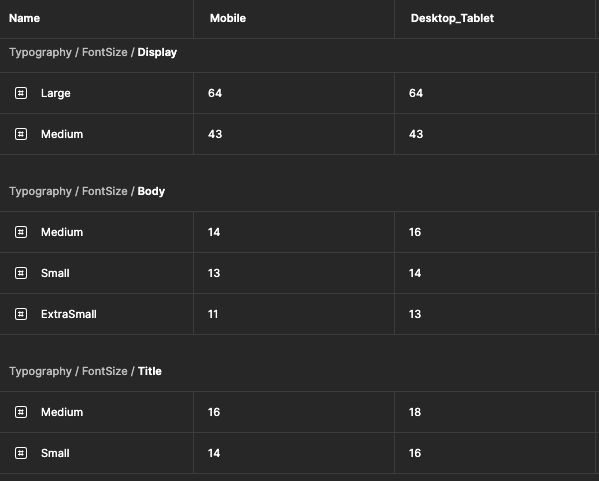The height and width of the screenshot is (481, 599).
Task: Click number icon of Body Small variable
Action: coord(21,273)
